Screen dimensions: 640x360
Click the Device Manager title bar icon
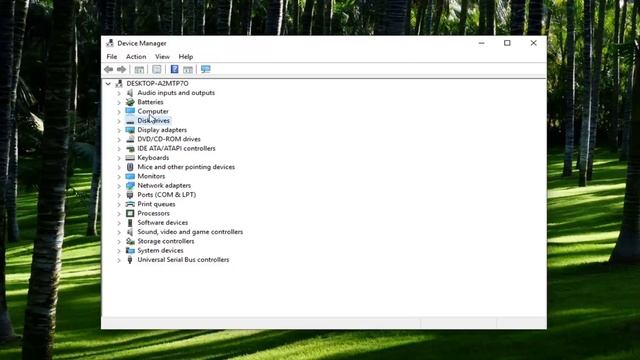click(110, 43)
